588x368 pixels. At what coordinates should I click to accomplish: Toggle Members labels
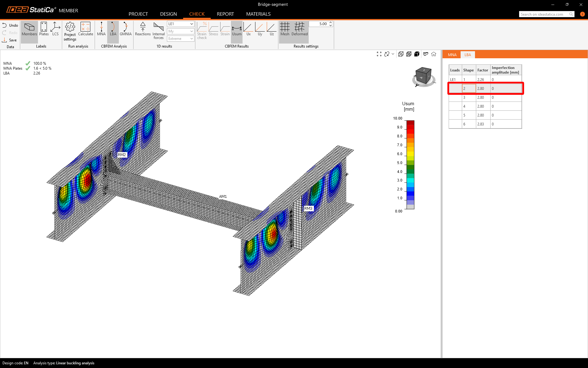tap(29, 29)
